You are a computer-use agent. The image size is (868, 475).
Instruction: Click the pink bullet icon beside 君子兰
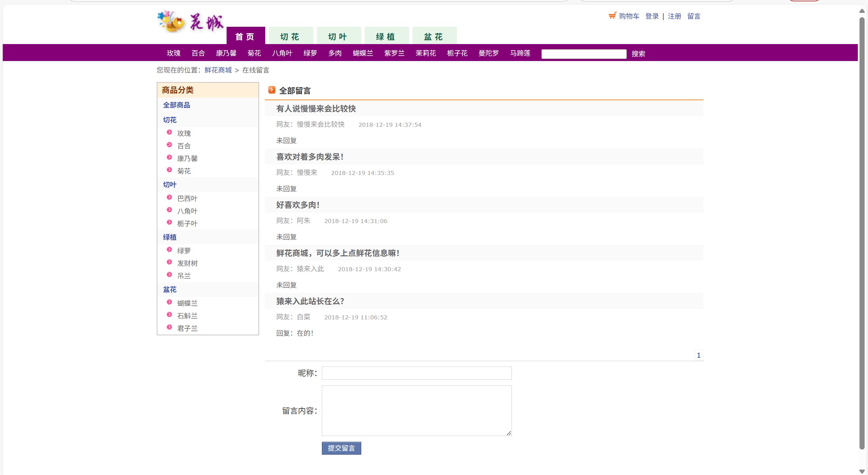pos(169,327)
